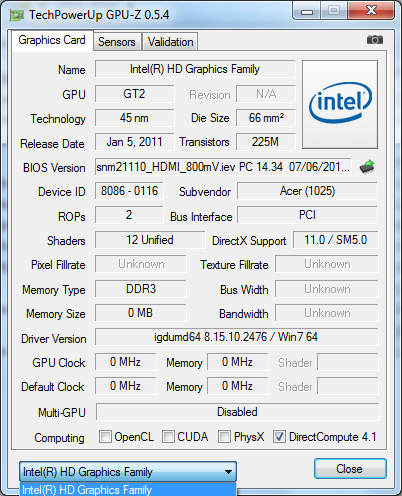Click the Shaders value 12 Unified
Viewport: 402px width, 496px height.
tap(150, 240)
